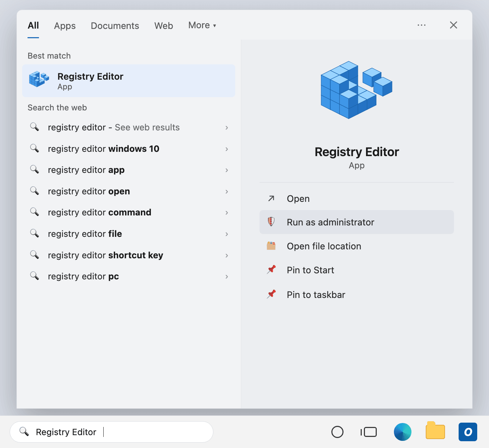Select registry editor shortcut key suggestion
The image size is (489, 448).
pyautogui.click(x=129, y=255)
